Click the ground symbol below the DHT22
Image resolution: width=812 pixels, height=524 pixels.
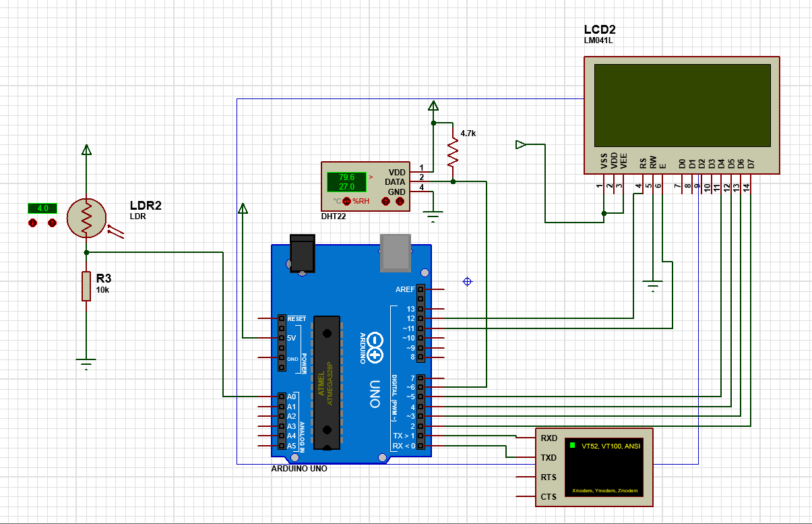pos(432,214)
